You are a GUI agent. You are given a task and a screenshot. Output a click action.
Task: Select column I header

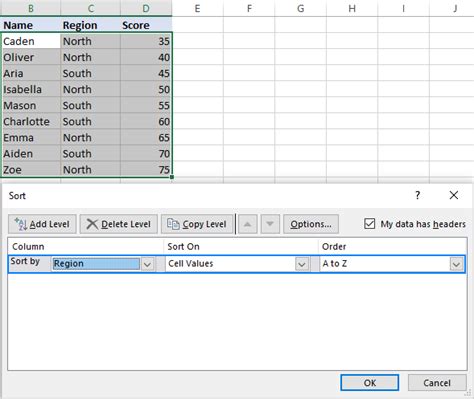click(404, 8)
